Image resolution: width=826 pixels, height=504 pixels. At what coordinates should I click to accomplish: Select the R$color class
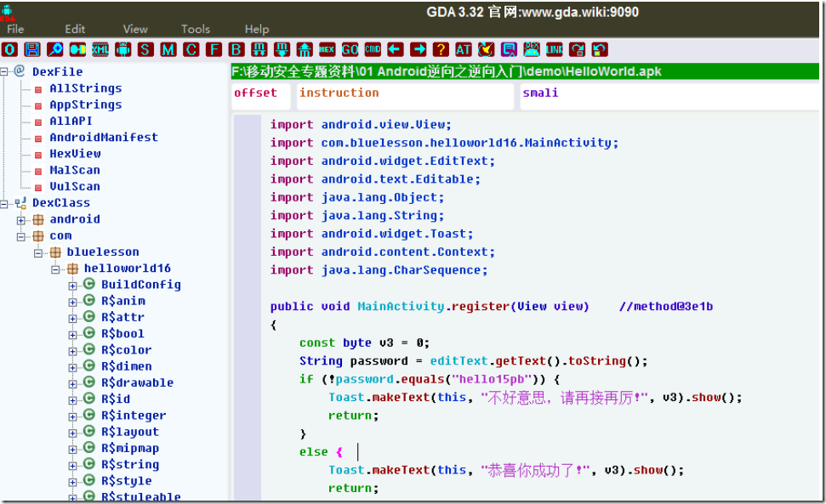click(x=127, y=350)
